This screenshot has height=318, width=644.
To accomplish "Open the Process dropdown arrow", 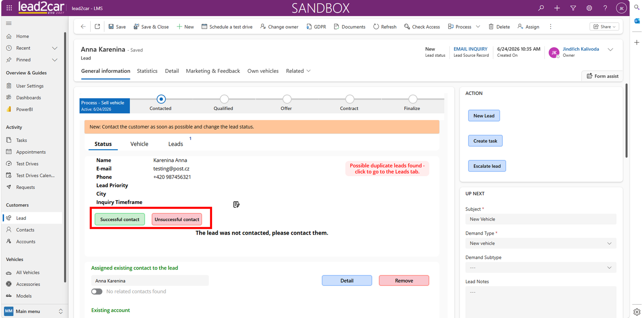I will [x=478, y=27].
